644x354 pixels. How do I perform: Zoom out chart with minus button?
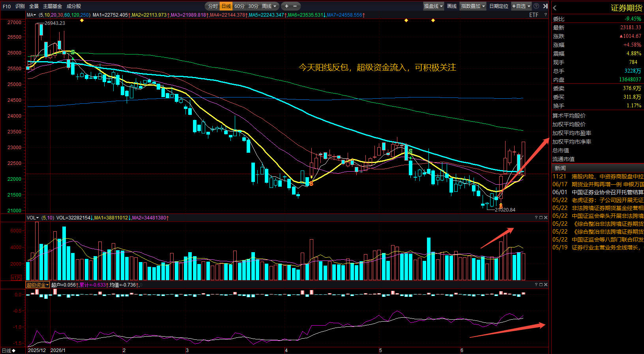point(295,6)
